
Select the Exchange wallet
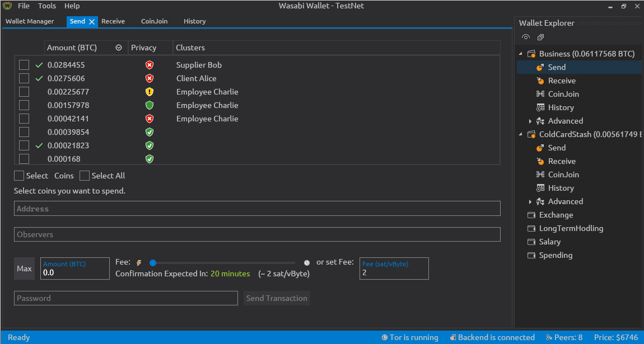pyautogui.click(x=551, y=215)
